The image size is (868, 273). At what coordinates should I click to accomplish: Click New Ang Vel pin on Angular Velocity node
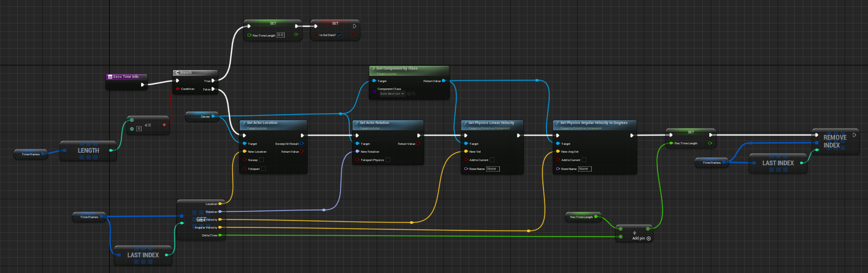[x=558, y=152]
